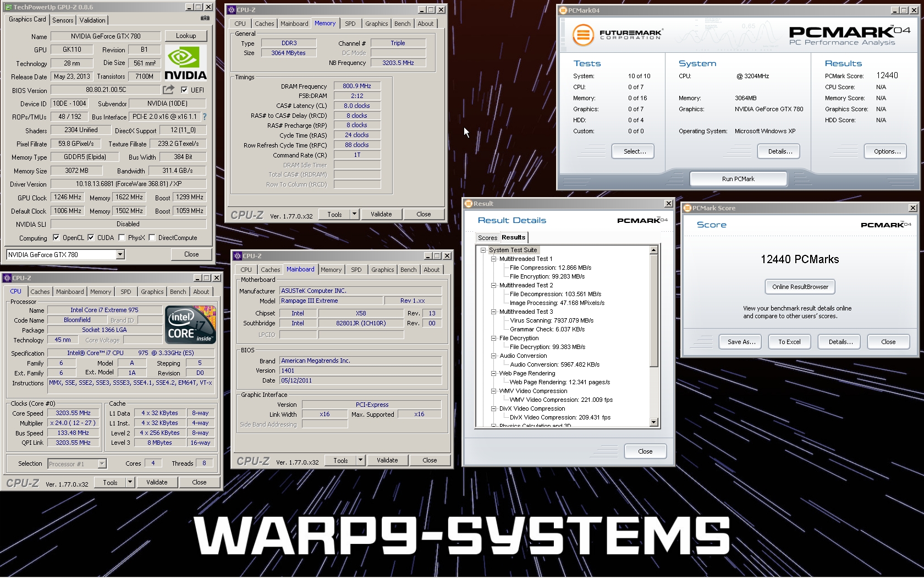
Task: Click CPU-Z Memory window title icon
Action: click(232, 10)
